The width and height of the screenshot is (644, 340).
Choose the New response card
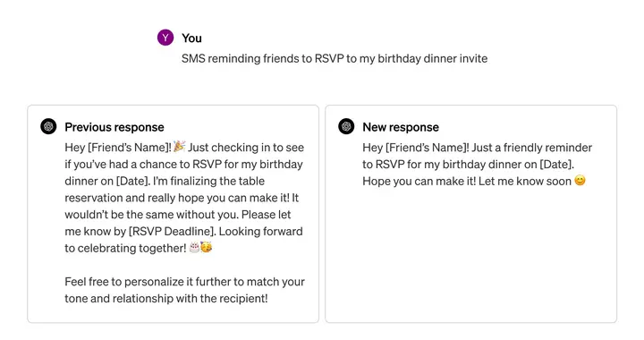470,214
